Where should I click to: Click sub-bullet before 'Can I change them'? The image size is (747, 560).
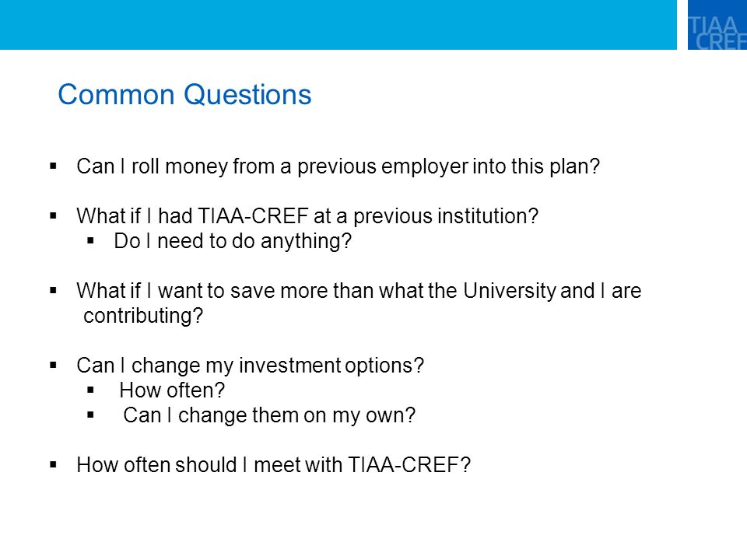pyautogui.click(x=90, y=415)
